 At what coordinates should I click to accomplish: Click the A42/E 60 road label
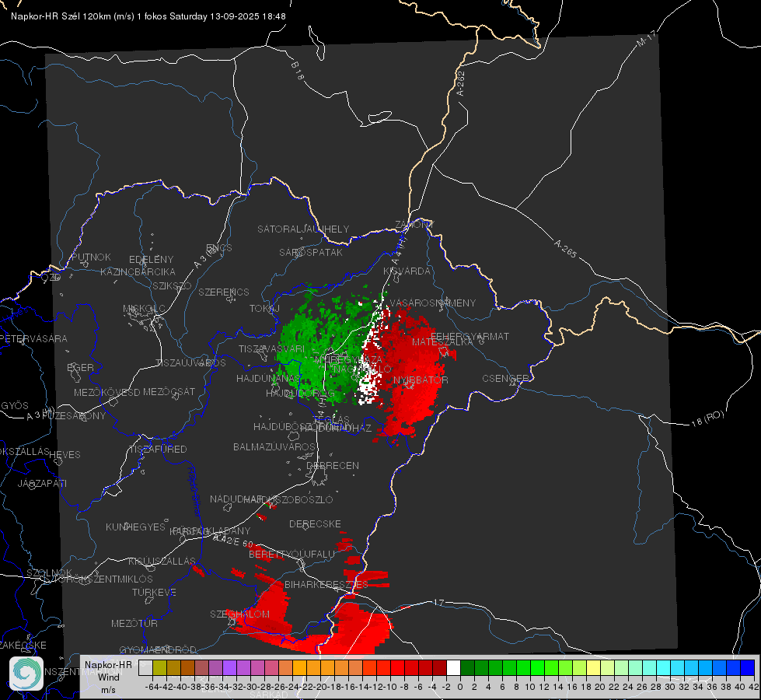click(233, 541)
